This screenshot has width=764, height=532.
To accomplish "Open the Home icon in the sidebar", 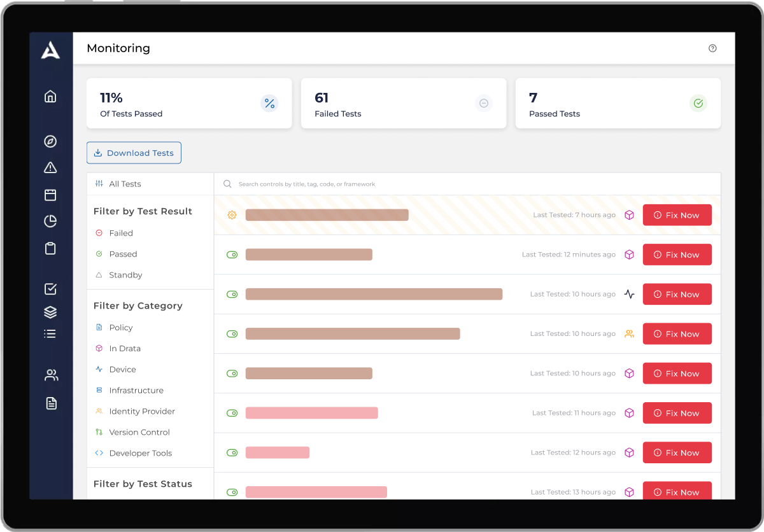I will (x=50, y=96).
